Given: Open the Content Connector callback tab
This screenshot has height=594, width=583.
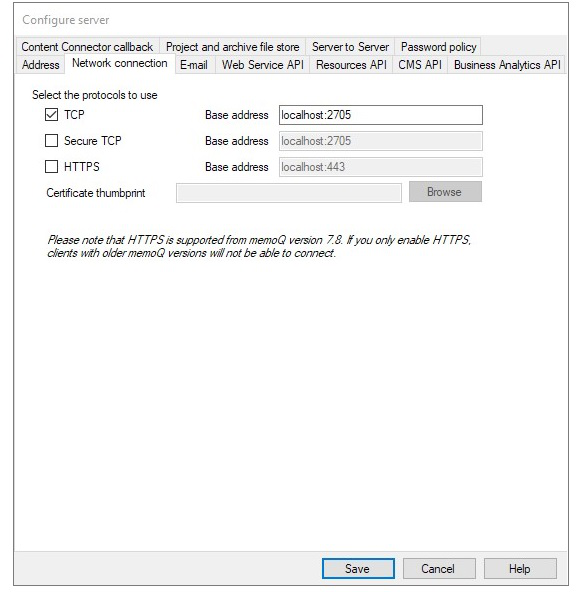Looking at the screenshot, I should (87, 47).
